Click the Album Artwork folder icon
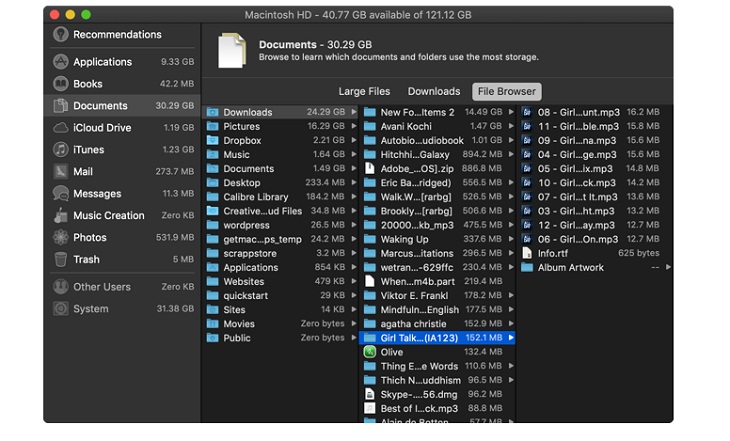Screen dimensions: 730x441 [x=527, y=267]
